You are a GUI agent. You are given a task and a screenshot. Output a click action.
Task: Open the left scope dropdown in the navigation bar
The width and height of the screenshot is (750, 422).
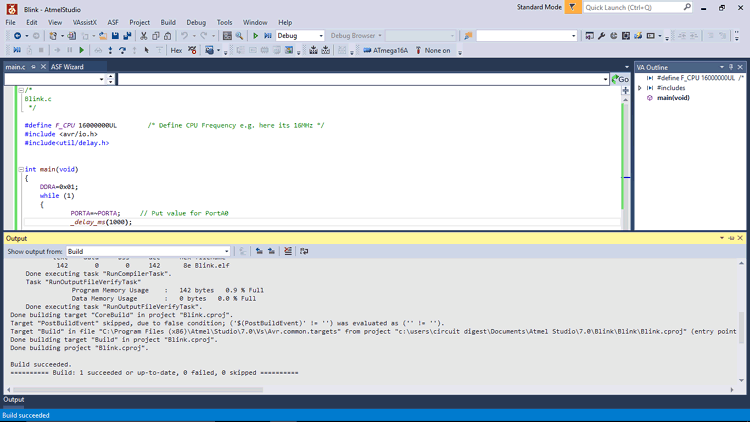click(x=101, y=79)
